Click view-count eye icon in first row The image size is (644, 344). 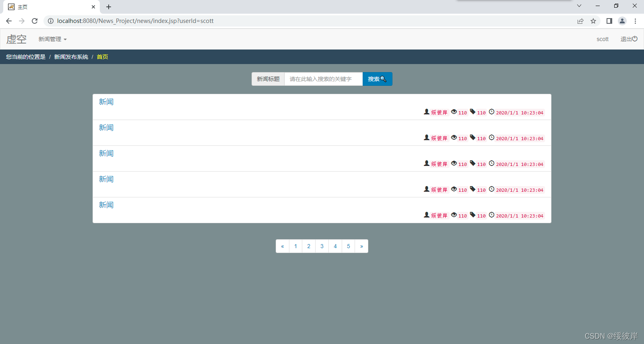[454, 112]
